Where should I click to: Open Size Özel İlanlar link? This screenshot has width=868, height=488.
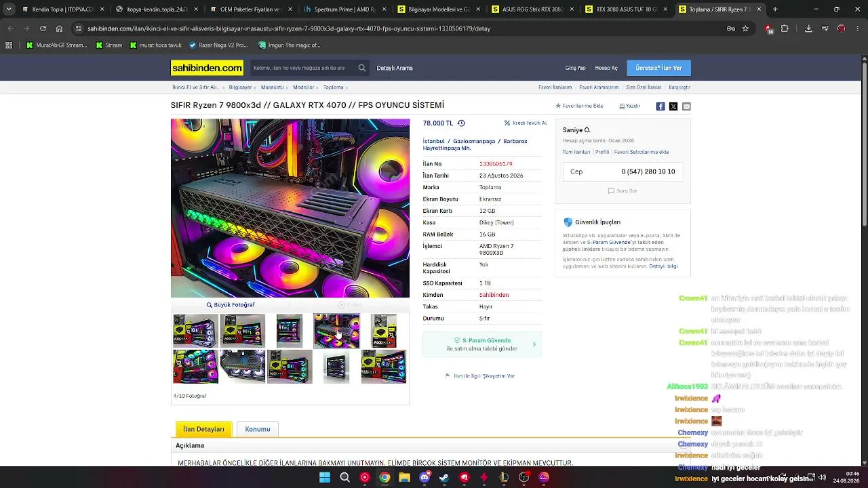(x=644, y=87)
